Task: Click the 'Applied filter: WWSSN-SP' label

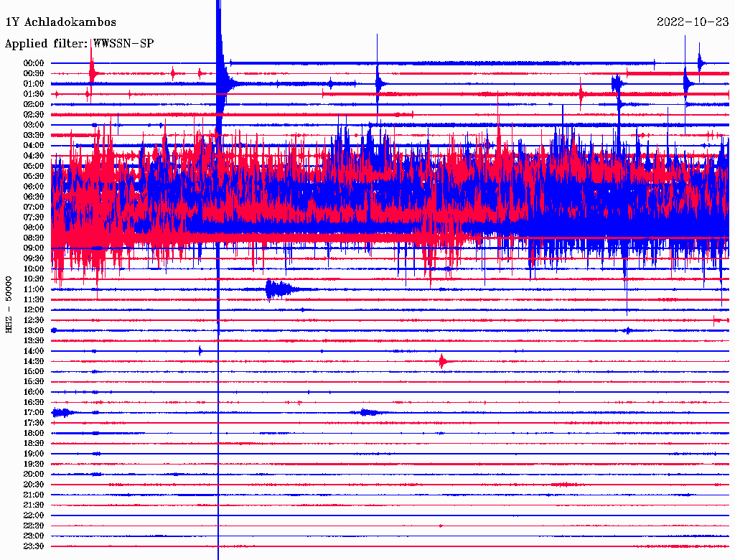Action: tap(79, 44)
